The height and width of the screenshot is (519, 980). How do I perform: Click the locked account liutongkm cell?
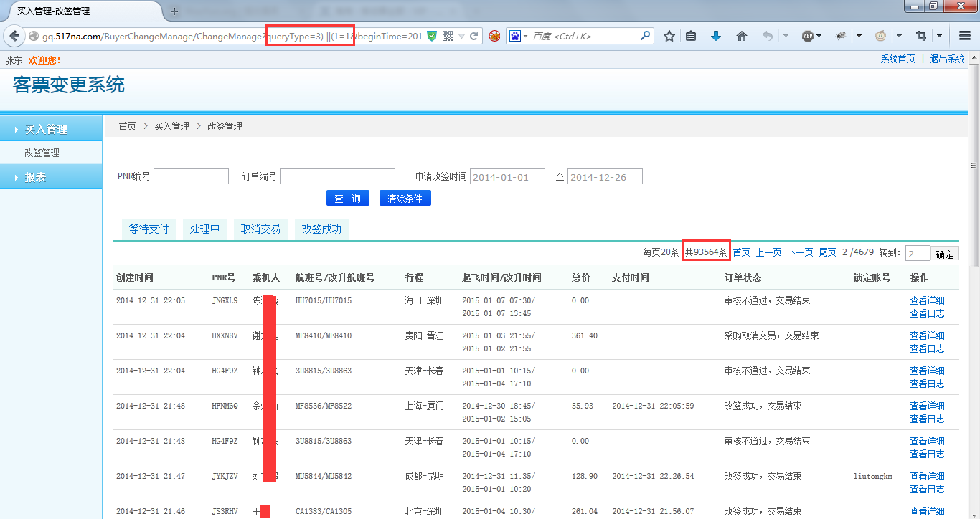[x=872, y=476]
